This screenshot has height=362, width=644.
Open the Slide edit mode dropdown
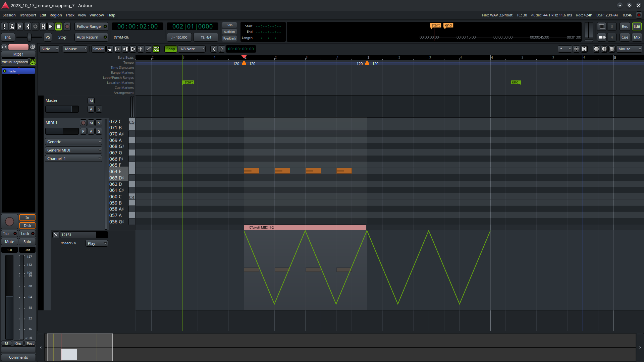49,49
